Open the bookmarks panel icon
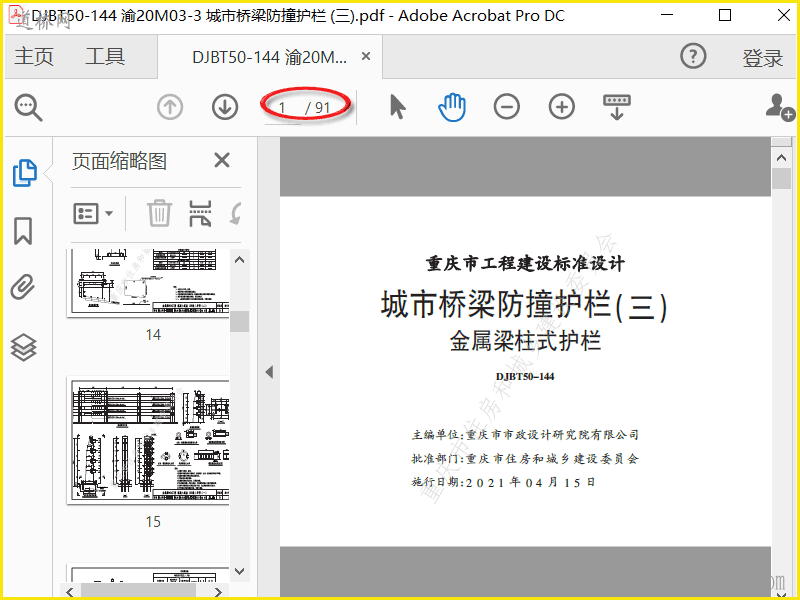Screen dimensions: 800x600 [23, 231]
